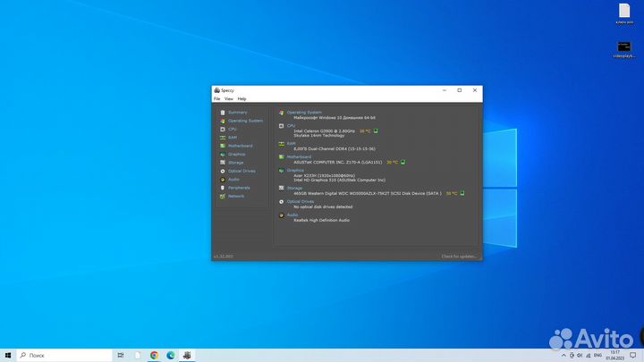Screen dimensions: 644x362
Task: Open the notification center
Action: tap(633, 356)
